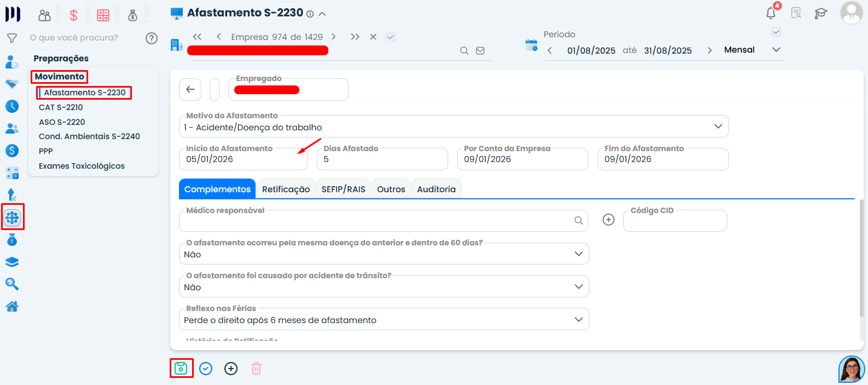Open the handshake icon in left sidebar
Screen dimensions: 868x385
pos(12,84)
